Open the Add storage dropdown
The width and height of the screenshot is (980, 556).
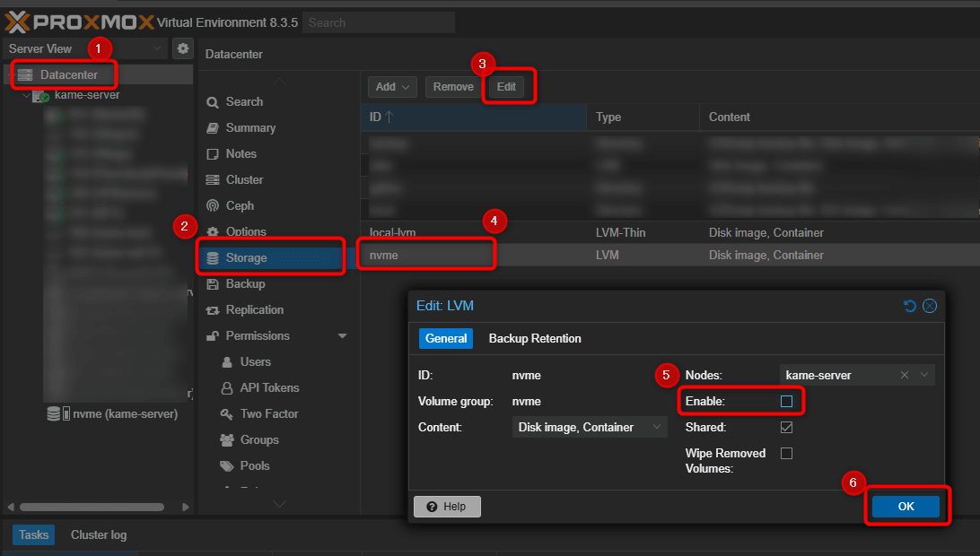coord(392,87)
